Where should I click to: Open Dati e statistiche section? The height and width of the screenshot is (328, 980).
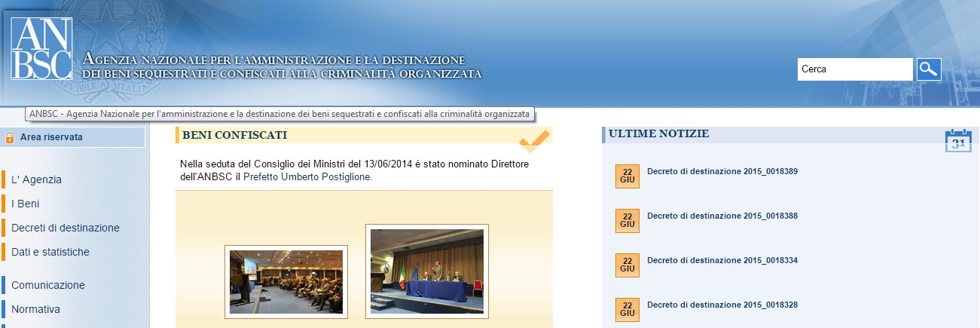click(50, 252)
